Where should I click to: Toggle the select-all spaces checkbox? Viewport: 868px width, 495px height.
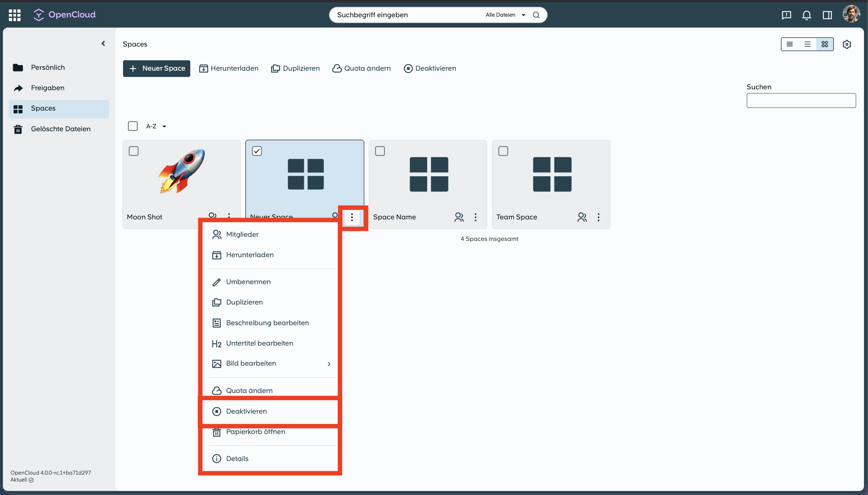133,126
